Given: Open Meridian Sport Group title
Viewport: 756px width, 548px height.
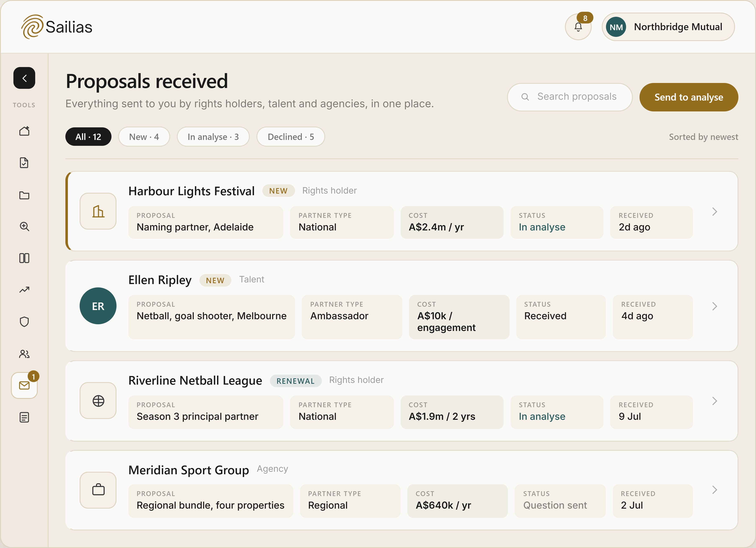Looking at the screenshot, I should point(189,470).
